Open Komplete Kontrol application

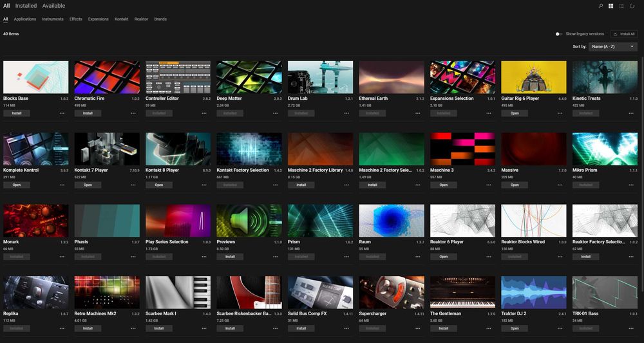[17, 185]
